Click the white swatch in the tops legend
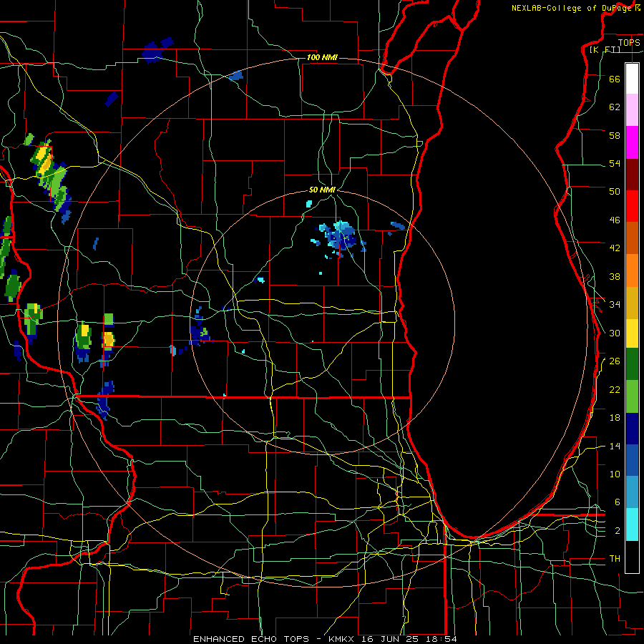Image resolution: width=644 pixels, height=644 pixels. pos(632,79)
